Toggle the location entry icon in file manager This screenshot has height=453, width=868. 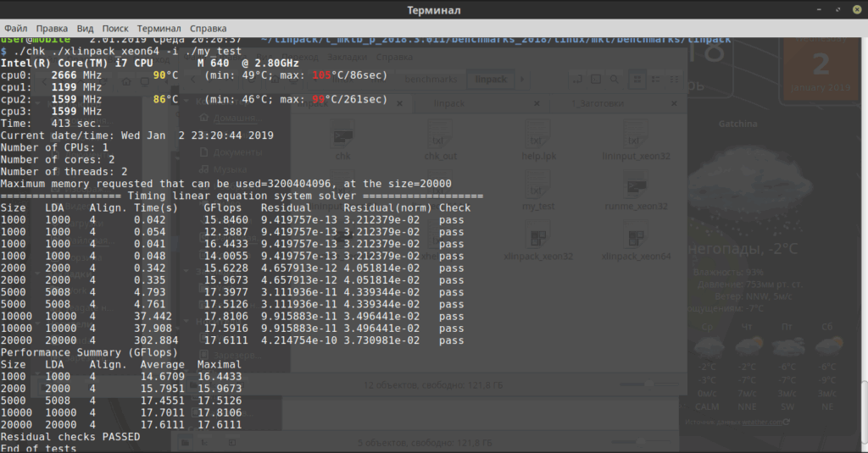click(x=577, y=79)
